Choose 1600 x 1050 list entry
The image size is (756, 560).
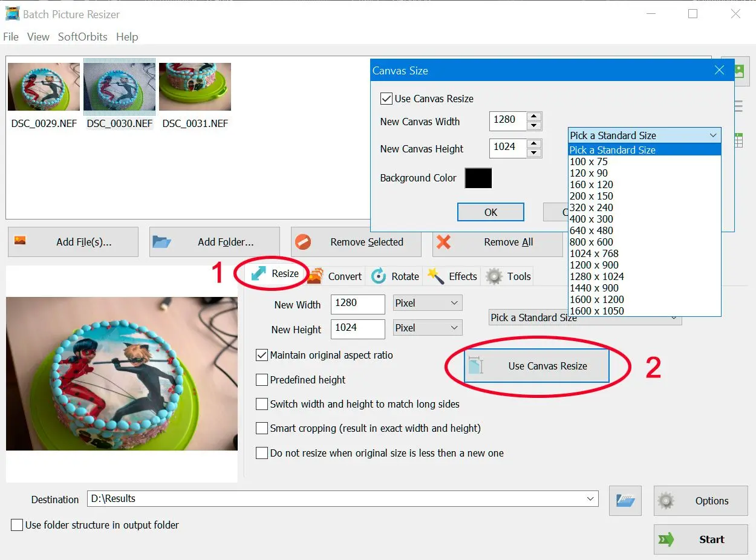click(645, 311)
